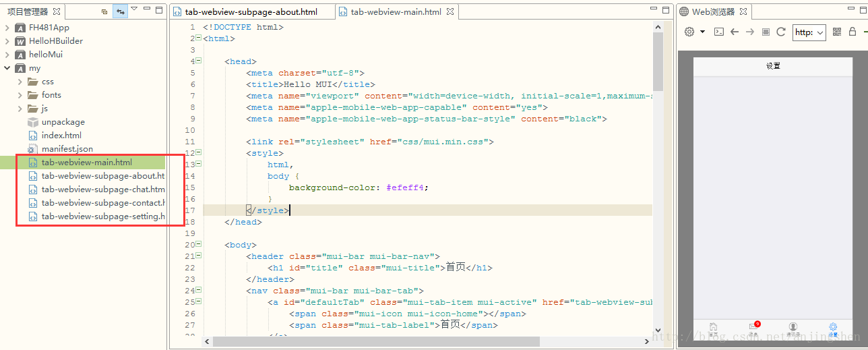Open manifest.json in project tree
The image size is (868, 350).
(67, 149)
